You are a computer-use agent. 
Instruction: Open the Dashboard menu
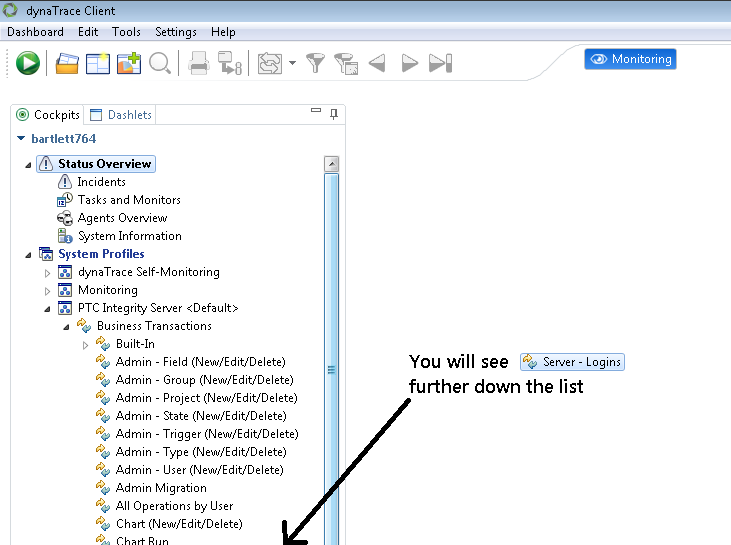[35, 32]
